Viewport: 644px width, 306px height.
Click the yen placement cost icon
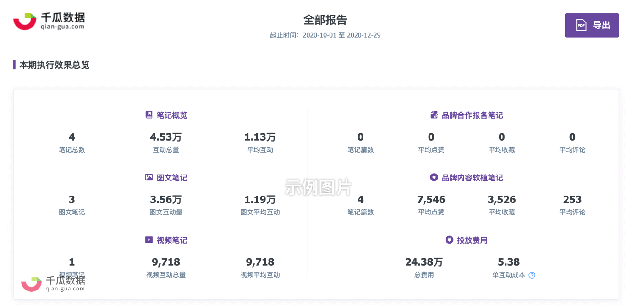449,240
